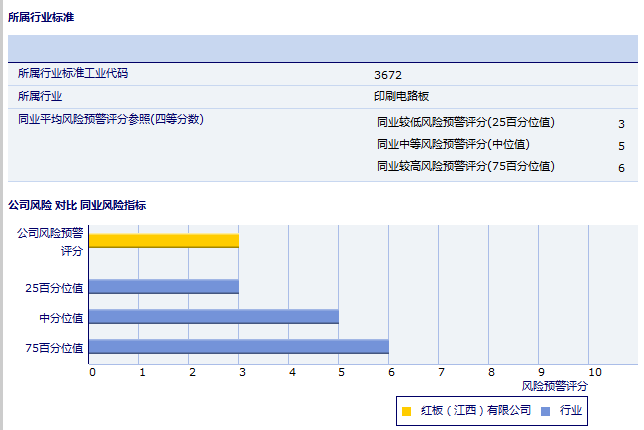Viewport: 644px width, 430px height.
Task: Click the 风险预警评分 x-axis title
Action: pos(555,385)
